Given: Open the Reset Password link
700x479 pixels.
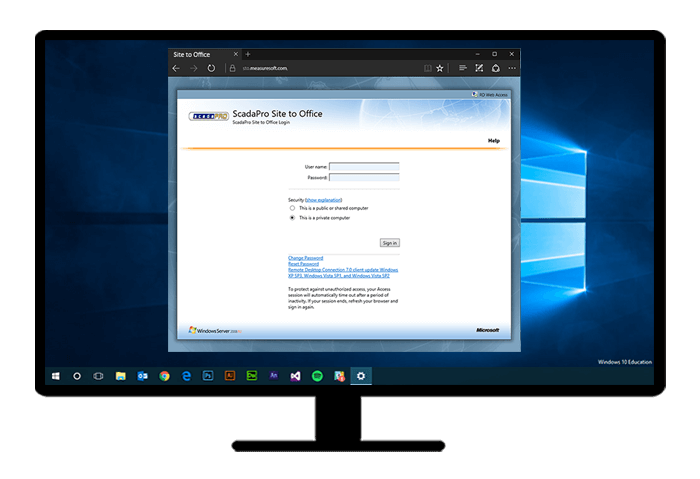Looking at the screenshot, I should point(304,264).
